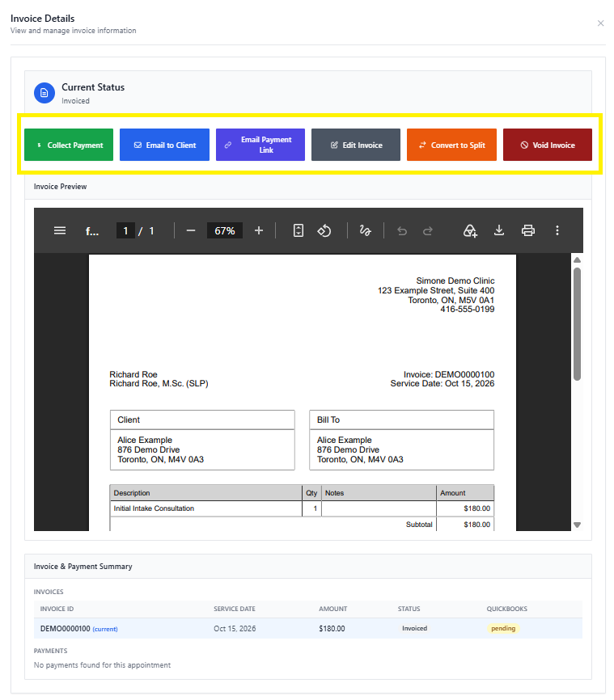
Task: Click the Invoice Preview heading
Action: (x=61, y=187)
